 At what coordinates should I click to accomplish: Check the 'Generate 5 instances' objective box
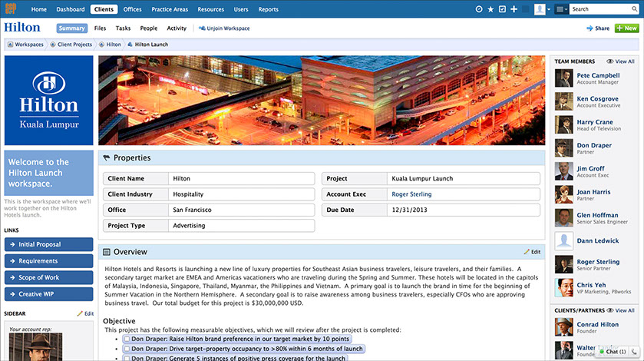pyautogui.click(x=127, y=358)
